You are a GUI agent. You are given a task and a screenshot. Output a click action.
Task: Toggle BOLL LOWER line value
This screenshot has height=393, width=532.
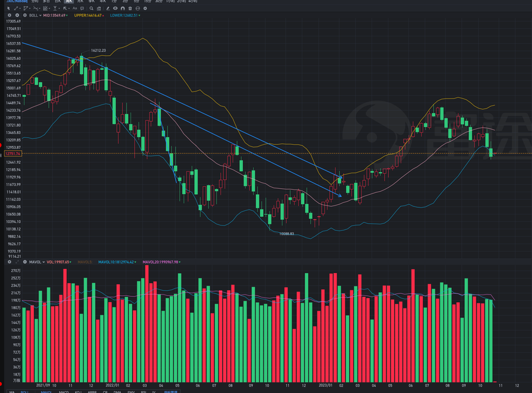click(125, 15)
